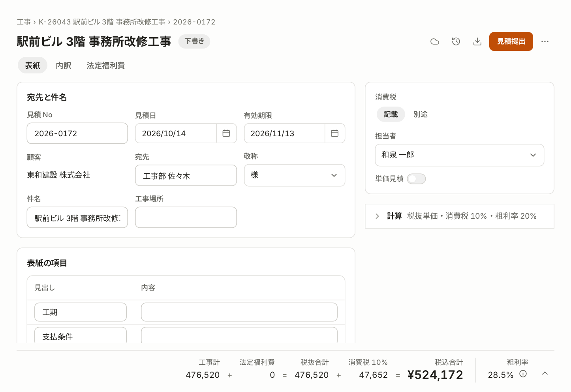This screenshot has height=392, width=571.
Task: Open the more options ellipsis menu
Action: 545,41
